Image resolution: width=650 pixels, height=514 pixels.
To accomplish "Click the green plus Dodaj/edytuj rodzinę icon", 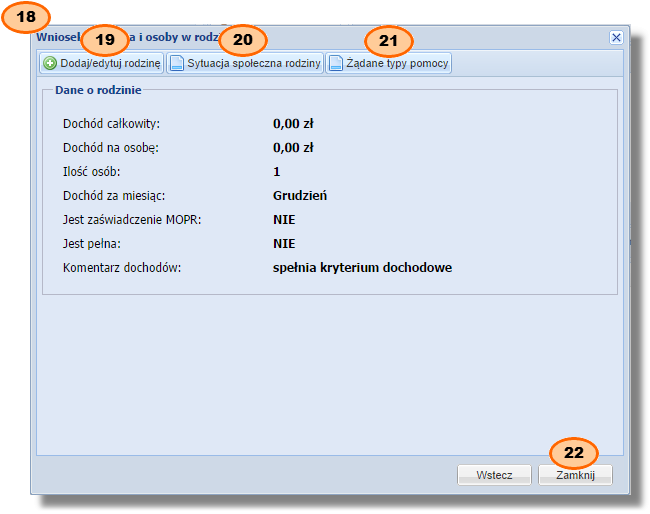I will [x=49, y=64].
